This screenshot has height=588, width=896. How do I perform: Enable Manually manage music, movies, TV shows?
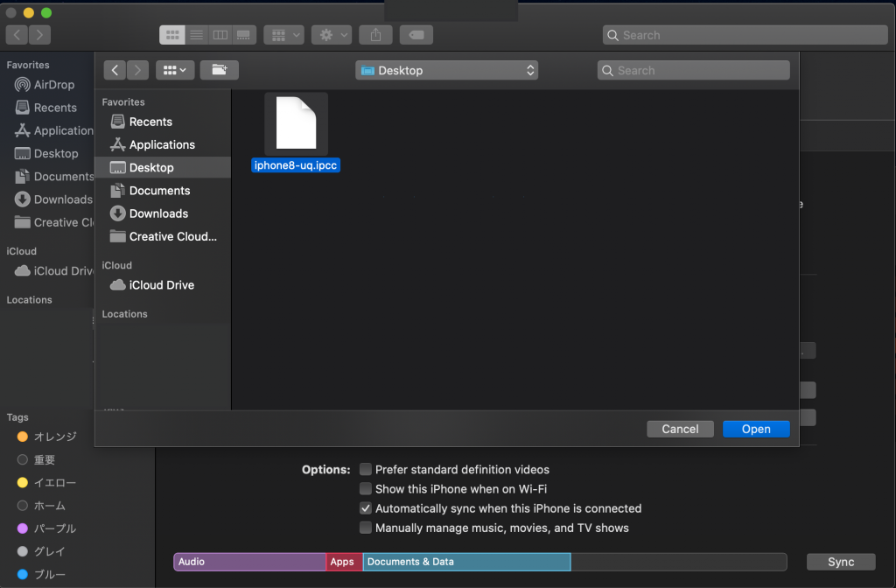coord(365,528)
